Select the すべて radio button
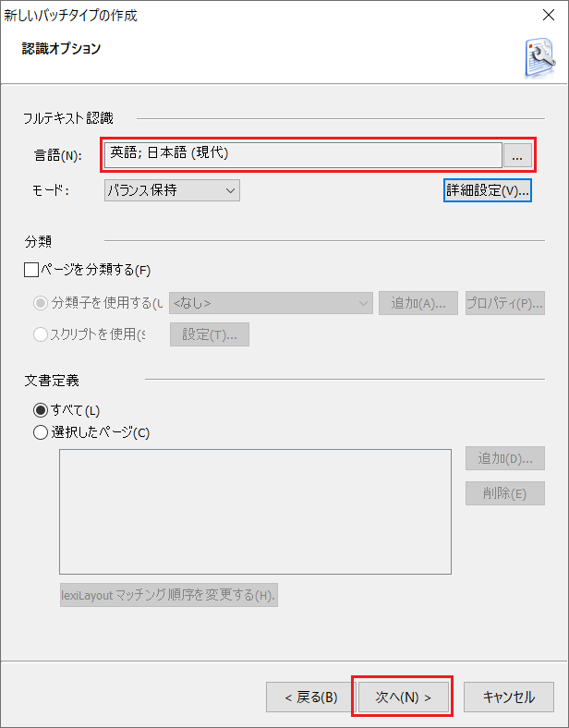Image resolution: width=569 pixels, height=728 pixels. tap(41, 410)
